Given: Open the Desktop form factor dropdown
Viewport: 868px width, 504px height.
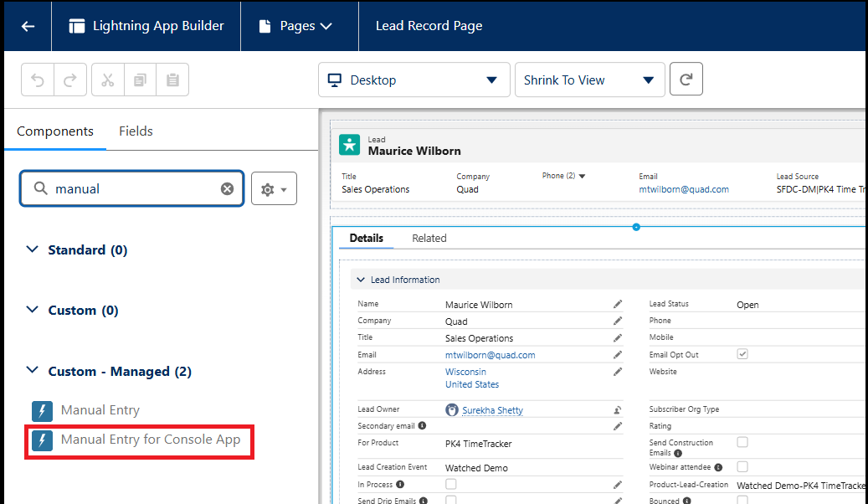Looking at the screenshot, I should 414,80.
